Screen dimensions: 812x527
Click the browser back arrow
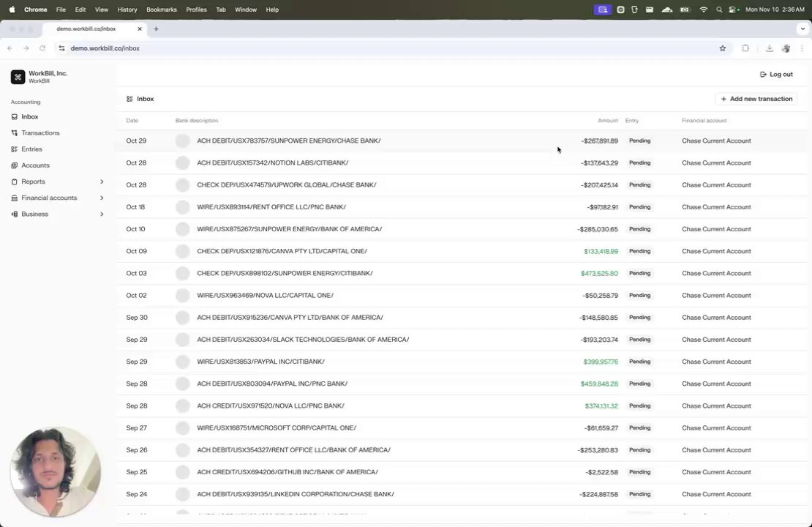(x=10, y=48)
